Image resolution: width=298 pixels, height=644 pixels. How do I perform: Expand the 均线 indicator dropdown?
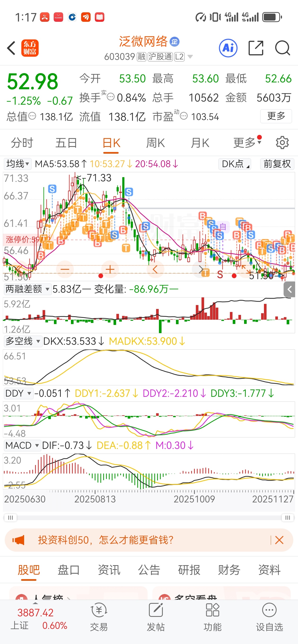(x=18, y=164)
